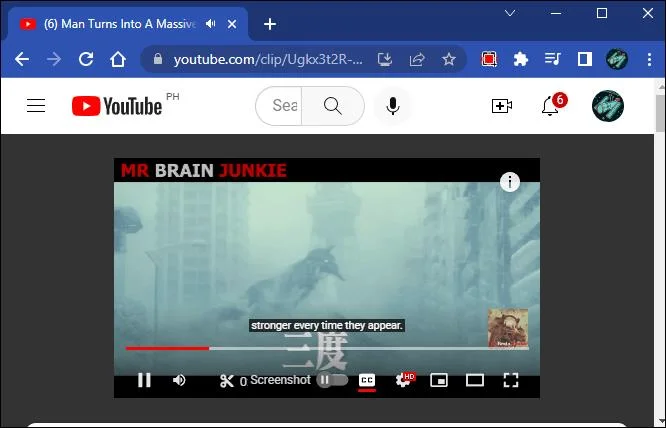666x428 pixels.
Task: Click the Screenshot button in player controls
Action: (280, 380)
